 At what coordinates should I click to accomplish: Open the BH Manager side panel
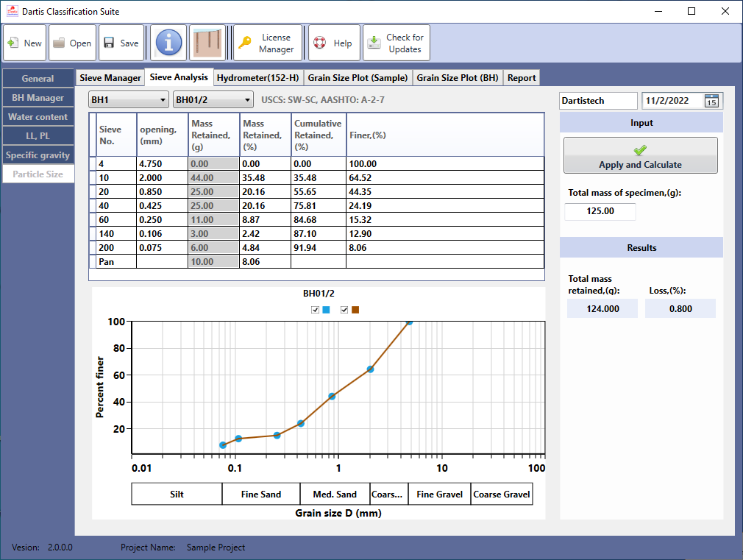[x=38, y=98]
